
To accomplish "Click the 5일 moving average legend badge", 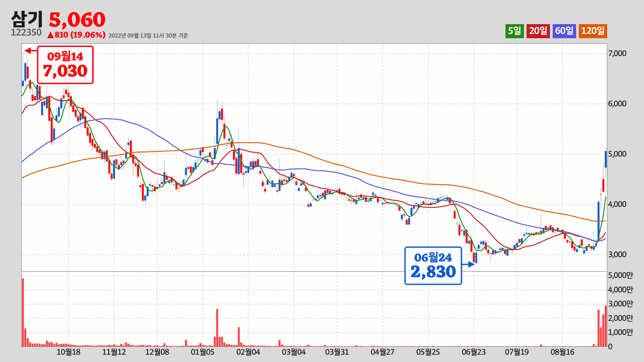I will (515, 31).
